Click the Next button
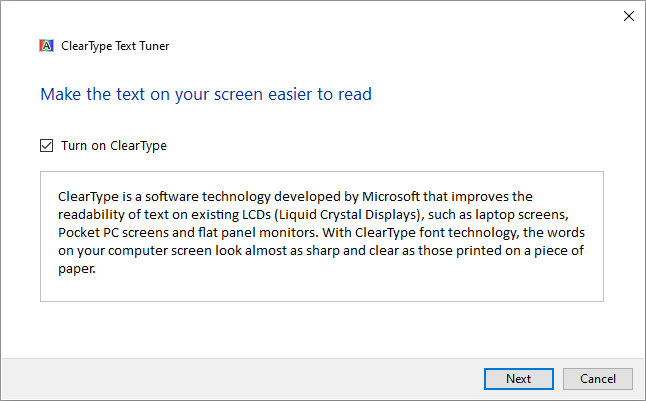The width and height of the screenshot is (646, 401). tap(519, 379)
